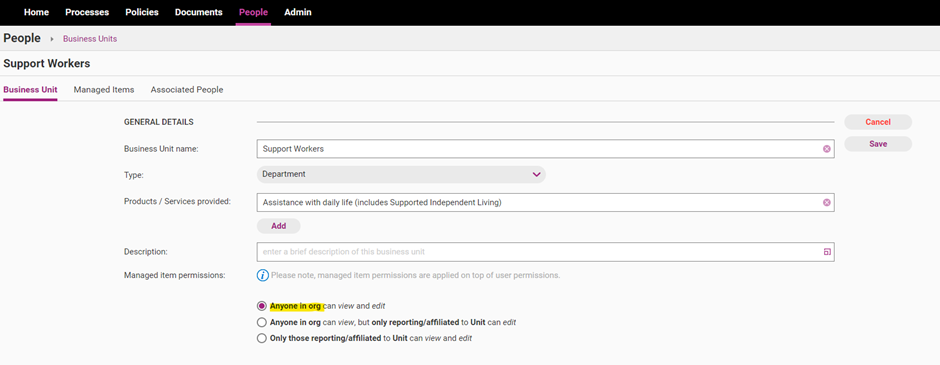The image size is (940, 365).
Task: Click the Type dropdown chevron arrow
Action: tap(536, 174)
